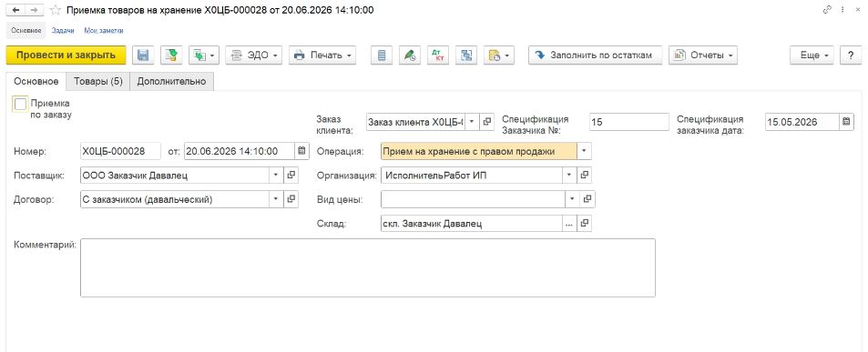Click Спецификация Заказчика № field
Screen dimensions: 868x352
point(629,122)
